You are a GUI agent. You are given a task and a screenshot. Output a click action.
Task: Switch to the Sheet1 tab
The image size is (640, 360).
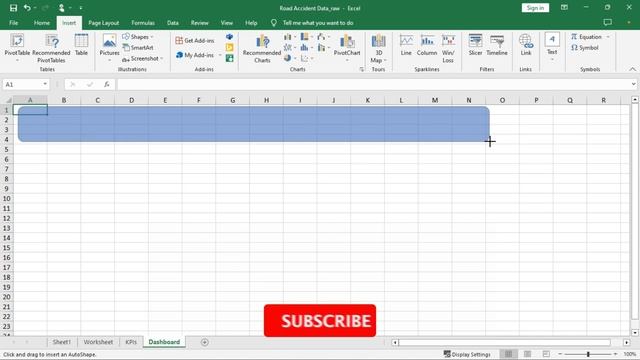tap(62, 342)
